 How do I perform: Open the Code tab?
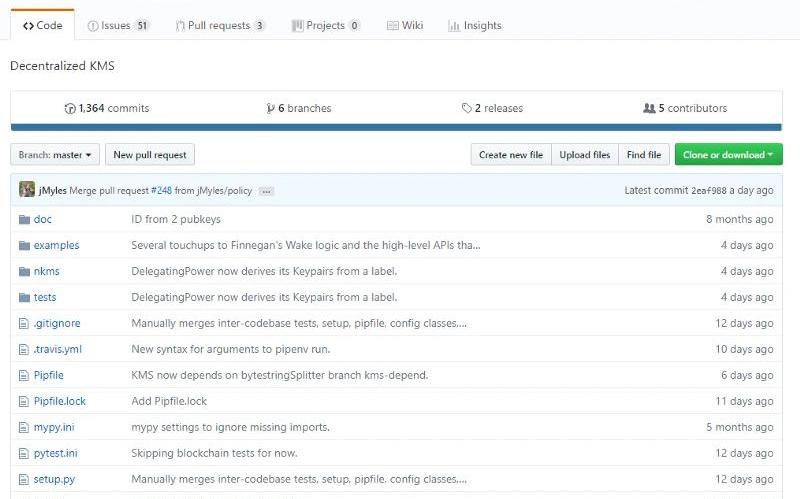(42, 25)
